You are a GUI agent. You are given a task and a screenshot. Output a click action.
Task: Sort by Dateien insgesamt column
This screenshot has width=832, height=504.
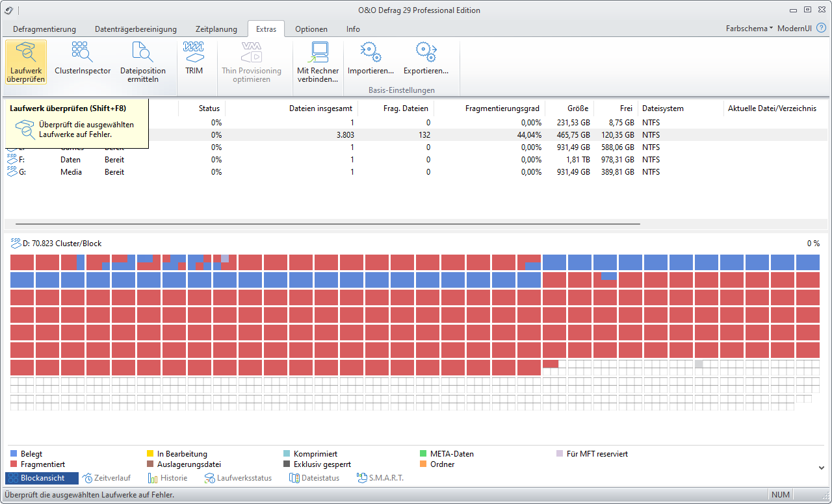pyautogui.click(x=291, y=108)
